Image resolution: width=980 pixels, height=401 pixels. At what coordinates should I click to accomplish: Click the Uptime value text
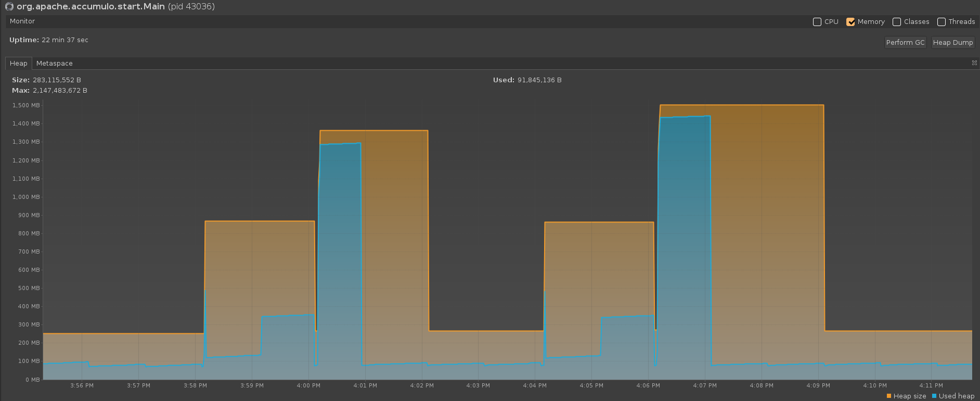65,40
